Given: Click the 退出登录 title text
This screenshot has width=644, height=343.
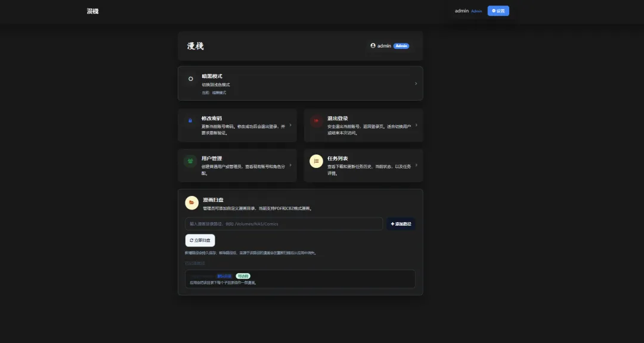Looking at the screenshot, I should [x=338, y=118].
